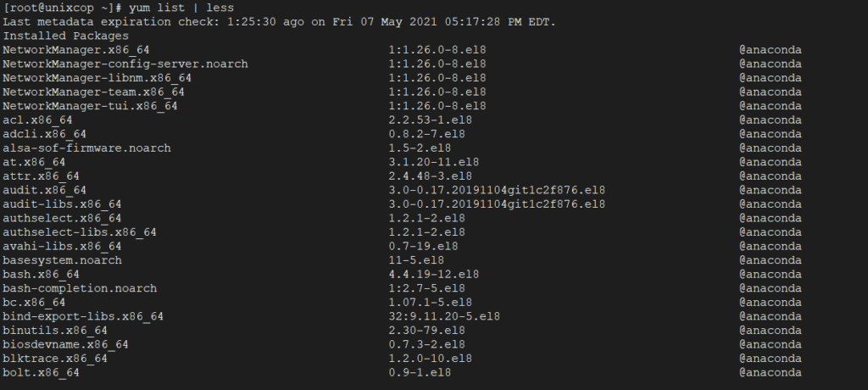Image resolution: width=868 pixels, height=390 pixels.
Task: Click the 'Last metadata expiration check' line
Action: pyautogui.click(x=280, y=22)
